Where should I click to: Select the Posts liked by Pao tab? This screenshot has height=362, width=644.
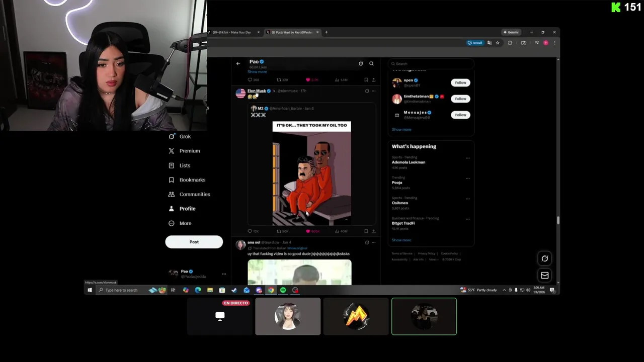click(292, 32)
